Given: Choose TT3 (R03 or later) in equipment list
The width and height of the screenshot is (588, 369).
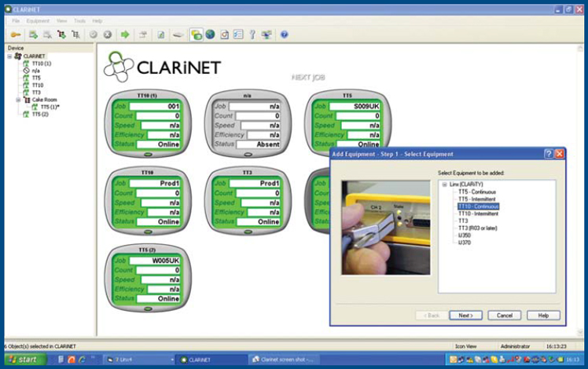Looking at the screenshot, I should click(x=477, y=228).
